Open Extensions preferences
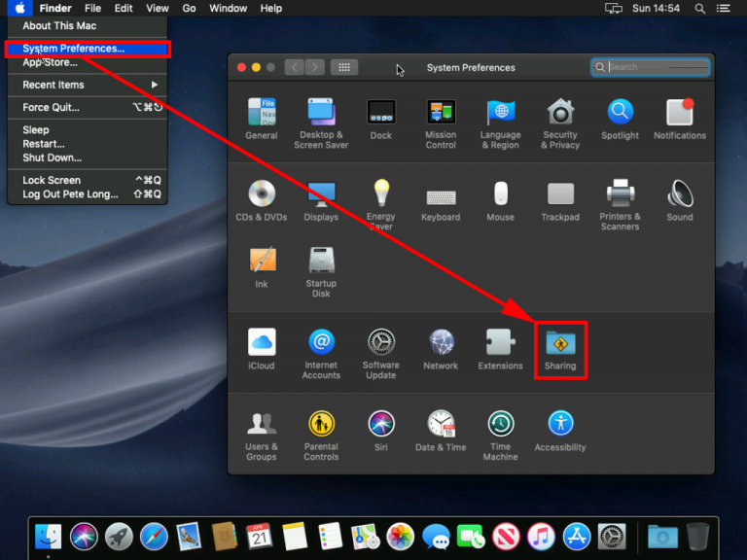The image size is (747, 560). point(500,349)
